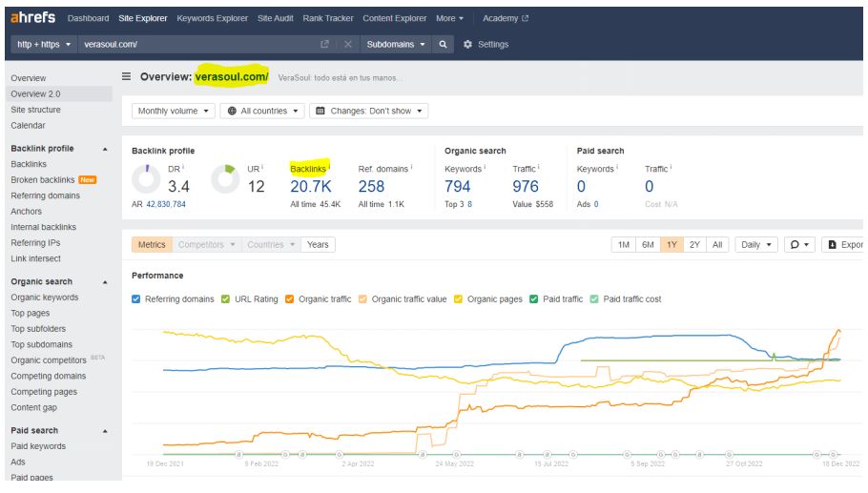Open external link icon in URL bar
Image resolution: width=868 pixels, height=493 pixels.
[x=325, y=44]
